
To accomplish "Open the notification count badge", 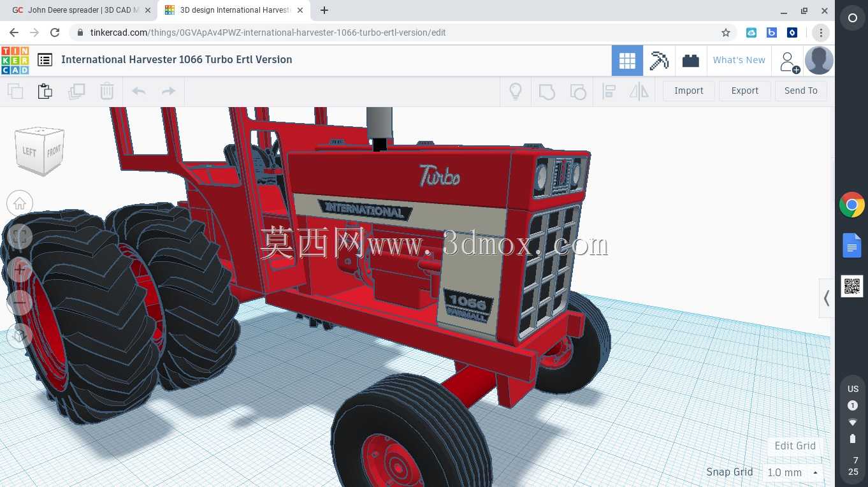I will (x=853, y=405).
